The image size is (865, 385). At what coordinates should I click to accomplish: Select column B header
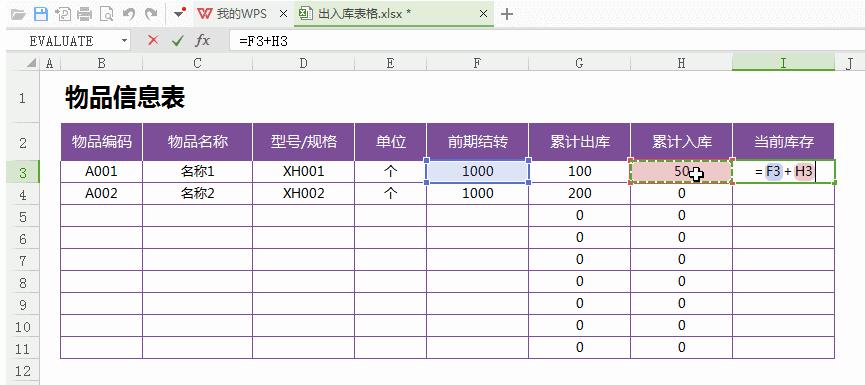(x=102, y=64)
